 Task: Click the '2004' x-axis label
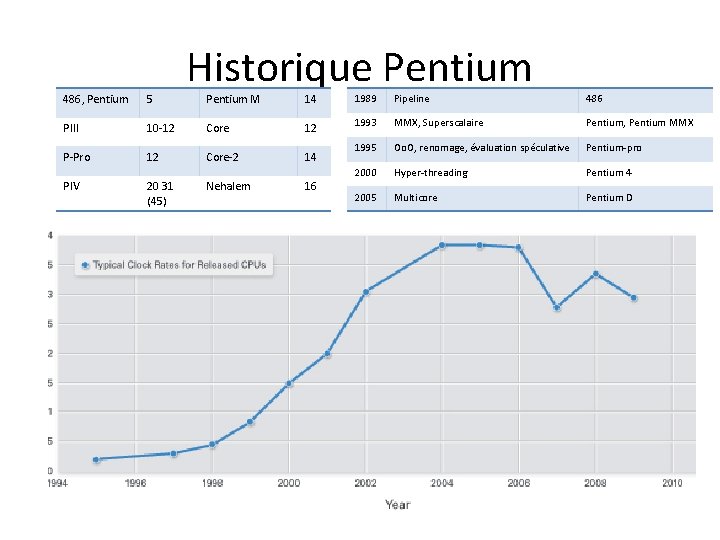tap(442, 483)
